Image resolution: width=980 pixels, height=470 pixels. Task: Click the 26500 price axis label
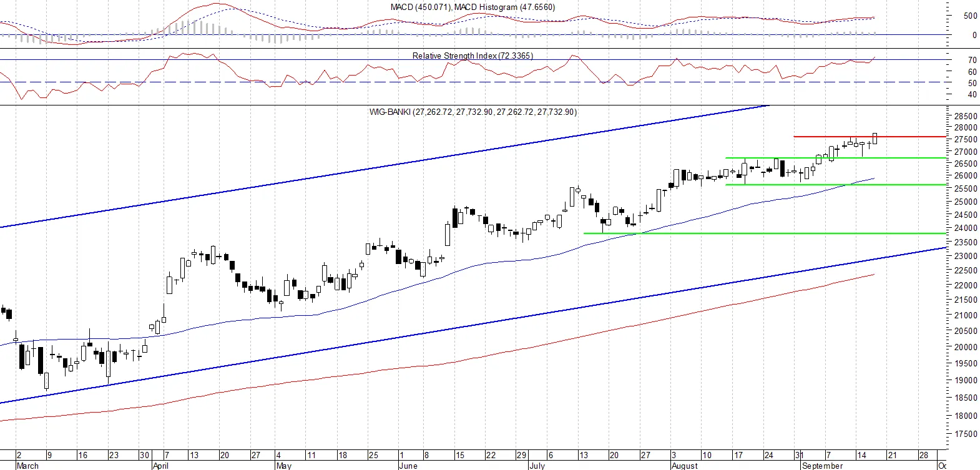pos(966,164)
